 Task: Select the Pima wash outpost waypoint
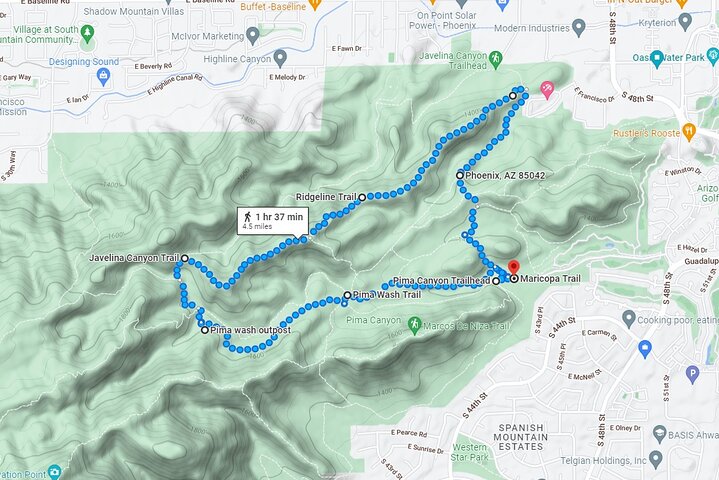(x=205, y=330)
